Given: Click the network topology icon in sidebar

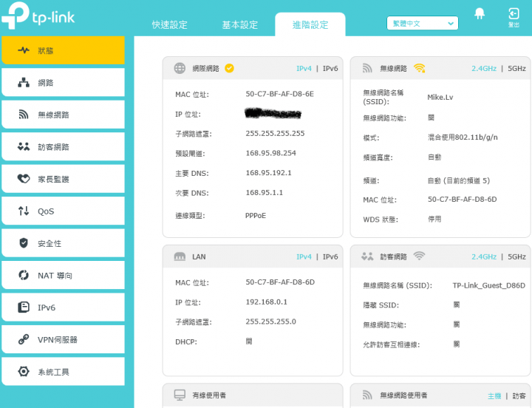Looking at the screenshot, I should [24, 83].
